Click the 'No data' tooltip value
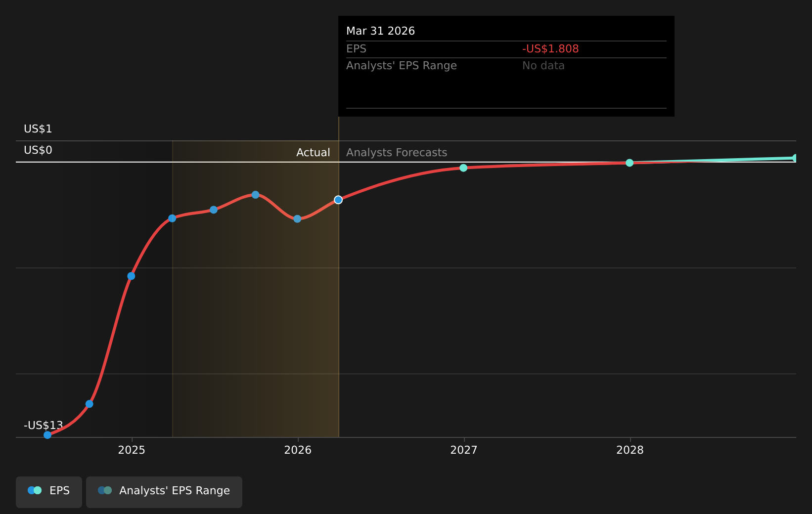Viewport: 812px width, 514px height. click(x=543, y=66)
